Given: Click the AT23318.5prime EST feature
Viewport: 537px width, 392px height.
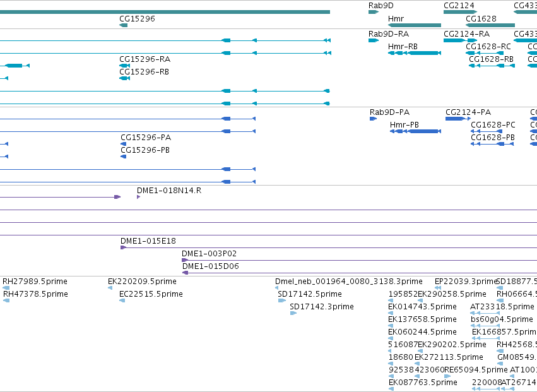Looking at the screenshot, I should [x=485, y=313].
